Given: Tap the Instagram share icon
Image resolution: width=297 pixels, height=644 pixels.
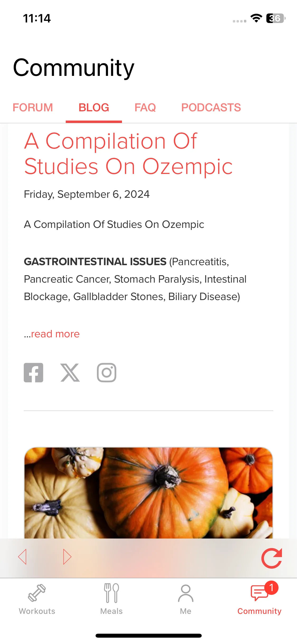Looking at the screenshot, I should click(x=107, y=372).
